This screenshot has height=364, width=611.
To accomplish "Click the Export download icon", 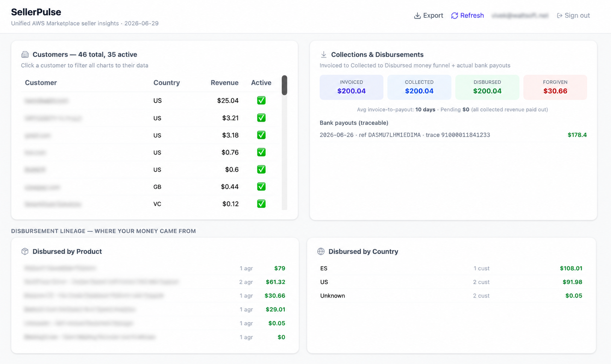I will point(417,16).
